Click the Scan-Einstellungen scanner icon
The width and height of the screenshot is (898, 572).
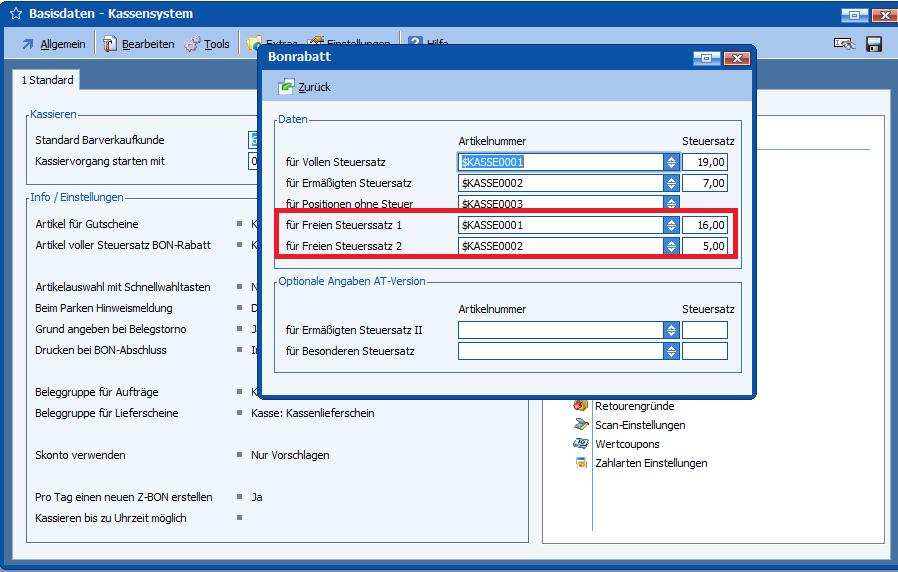coord(580,425)
